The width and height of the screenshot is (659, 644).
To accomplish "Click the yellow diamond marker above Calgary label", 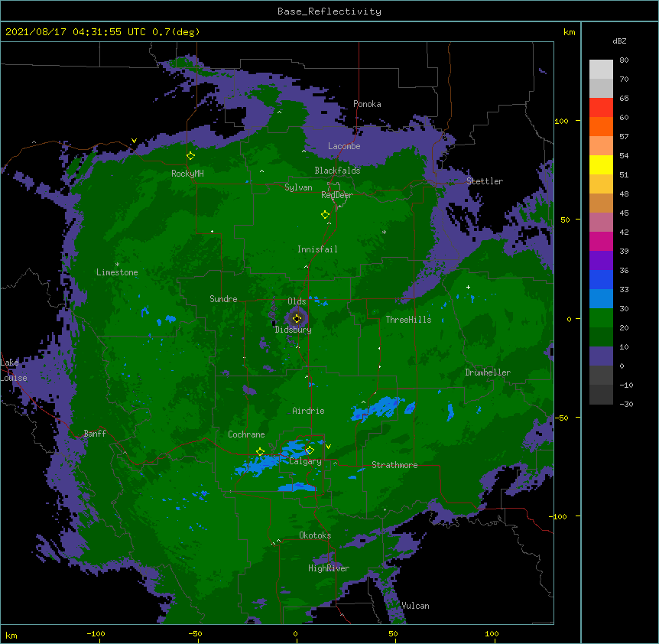I will tap(310, 450).
